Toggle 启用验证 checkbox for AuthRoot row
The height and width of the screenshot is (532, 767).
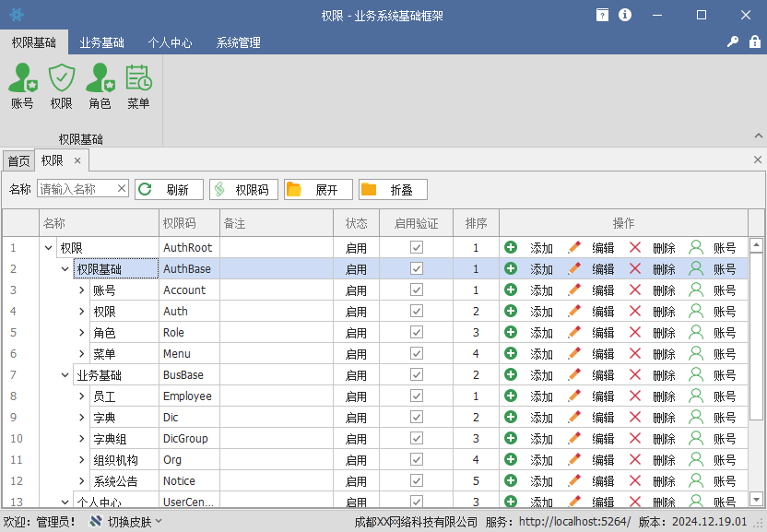(417, 247)
